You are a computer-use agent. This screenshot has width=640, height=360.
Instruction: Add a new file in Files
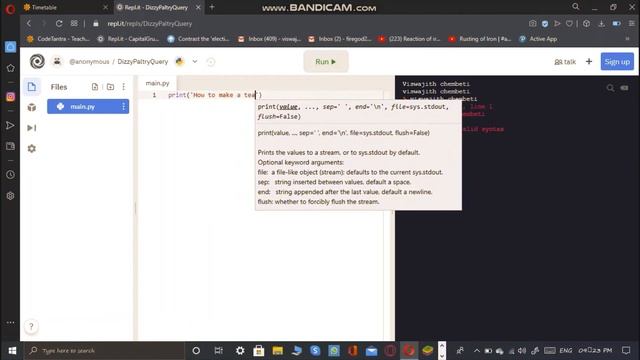[95, 87]
